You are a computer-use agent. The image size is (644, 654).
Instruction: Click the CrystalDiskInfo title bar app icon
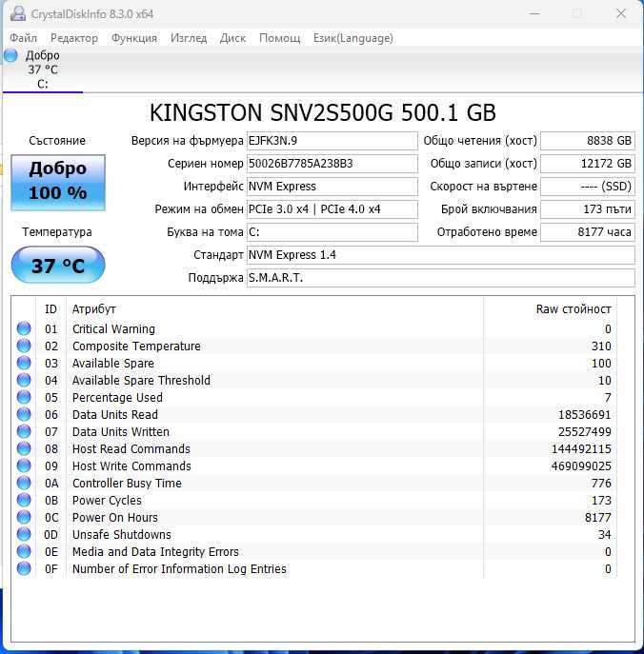pyautogui.click(x=18, y=13)
